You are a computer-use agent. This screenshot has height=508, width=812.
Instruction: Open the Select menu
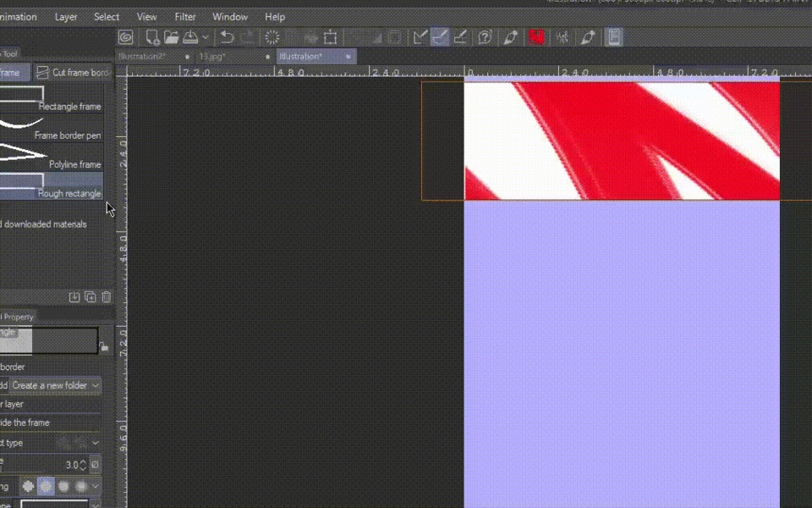point(107,17)
